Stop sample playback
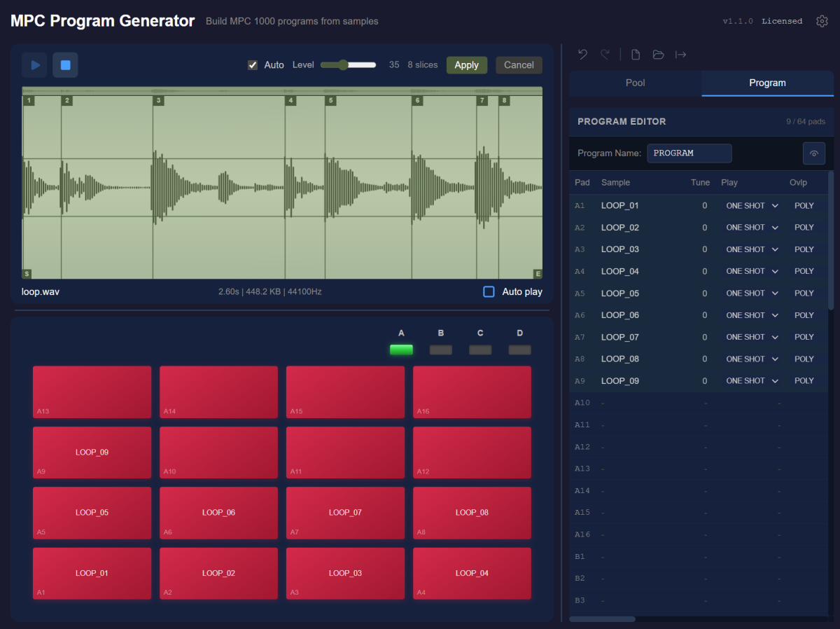The height and width of the screenshot is (629, 840). (65, 65)
